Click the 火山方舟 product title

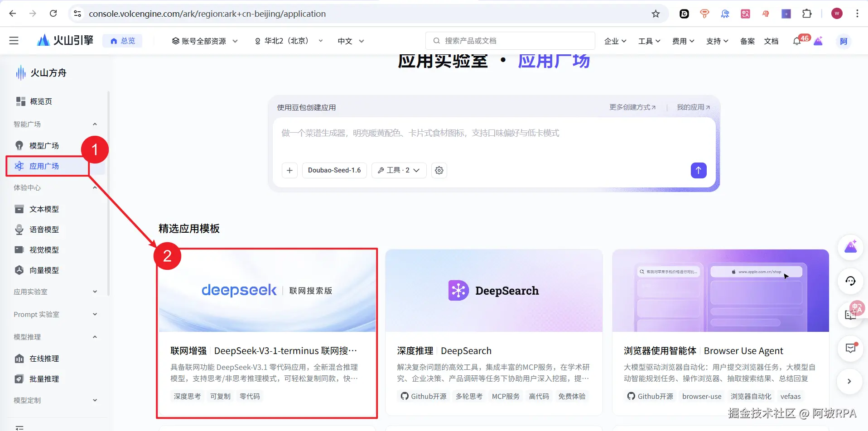48,73
